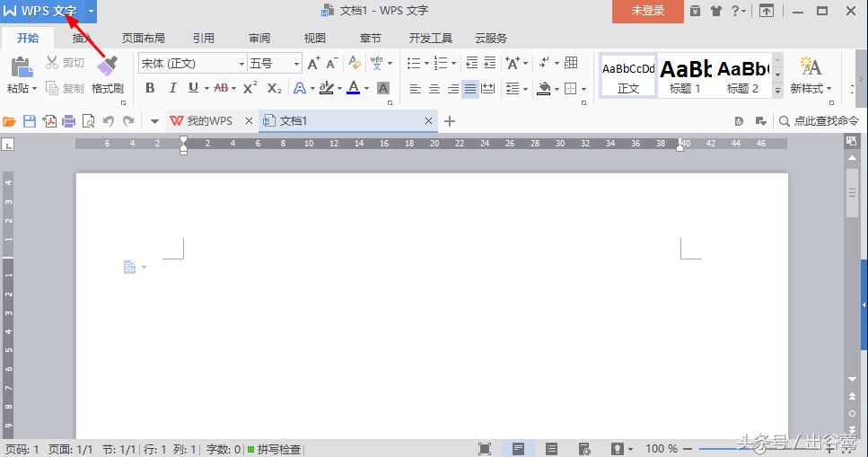Switch to 引用 ribbon tab
The height and width of the screenshot is (457, 868).
pos(203,39)
